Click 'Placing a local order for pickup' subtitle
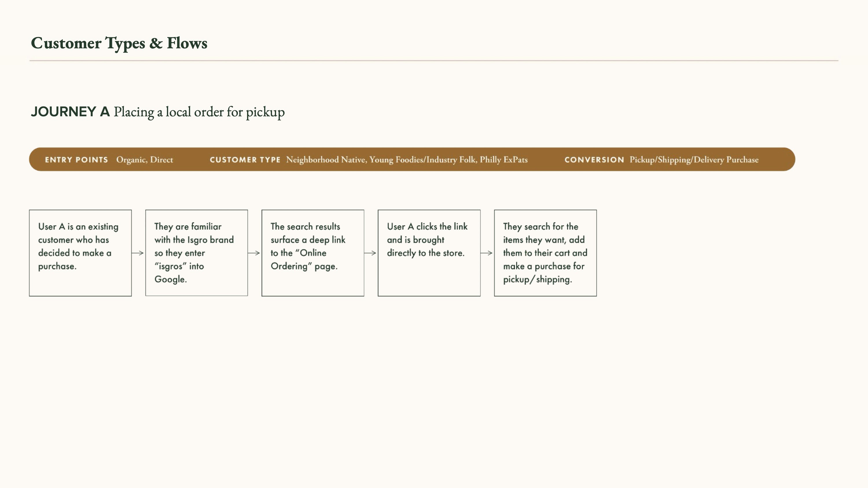 point(199,112)
